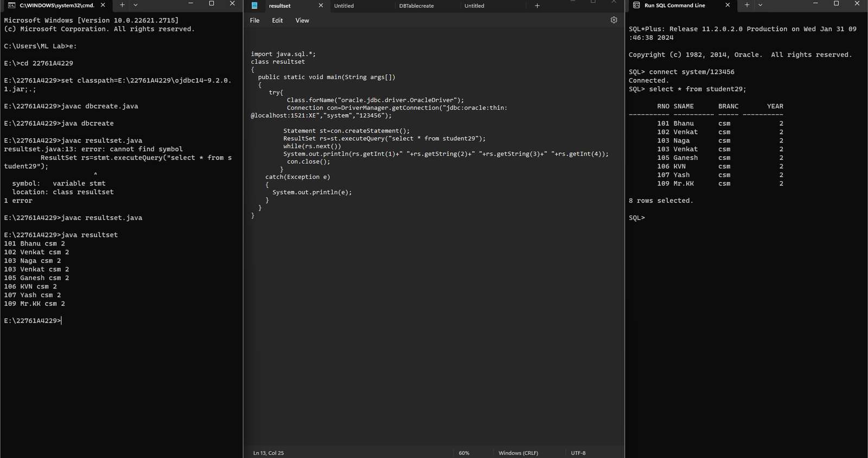
Task: Click the Run SQL Command Line window icon
Action: click(636, 5)
